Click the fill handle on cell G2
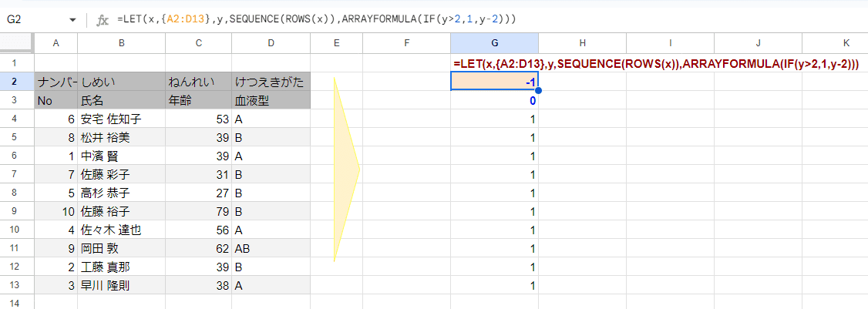Image resolution: width=868 pixels, height=309 pixels. (538, 90)
